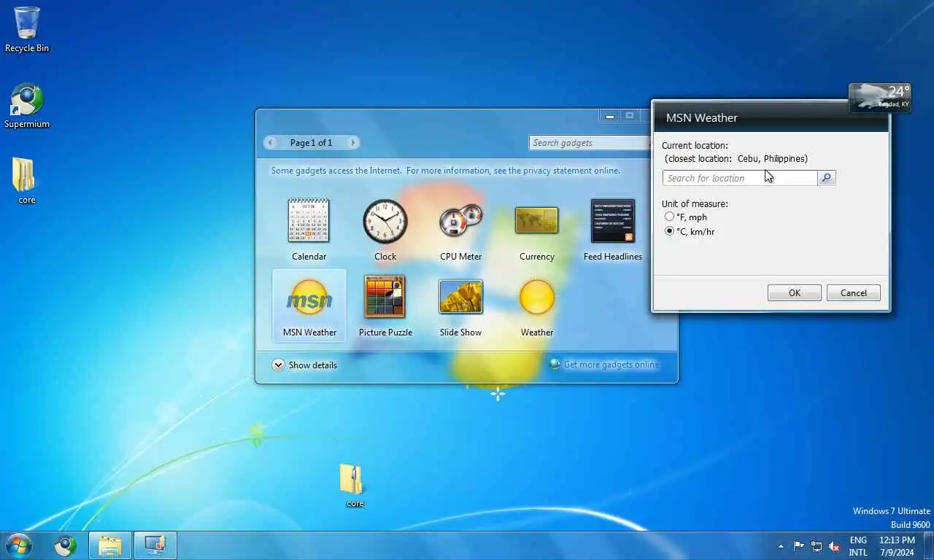This screenshot has width=934, height=560.
Task: Select the core folder on desktop
Action: tap(27, 181)
